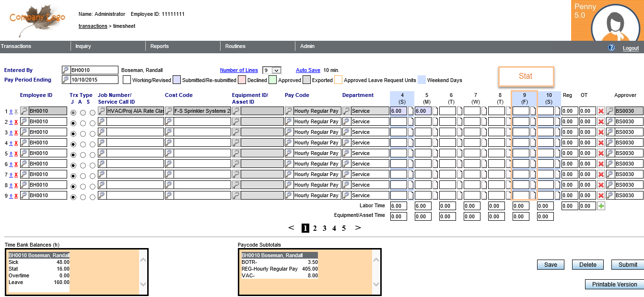Click the row 5 move-up arrow
The height and width of the screenshot is (297, 644).
click(x=11, y=154)
